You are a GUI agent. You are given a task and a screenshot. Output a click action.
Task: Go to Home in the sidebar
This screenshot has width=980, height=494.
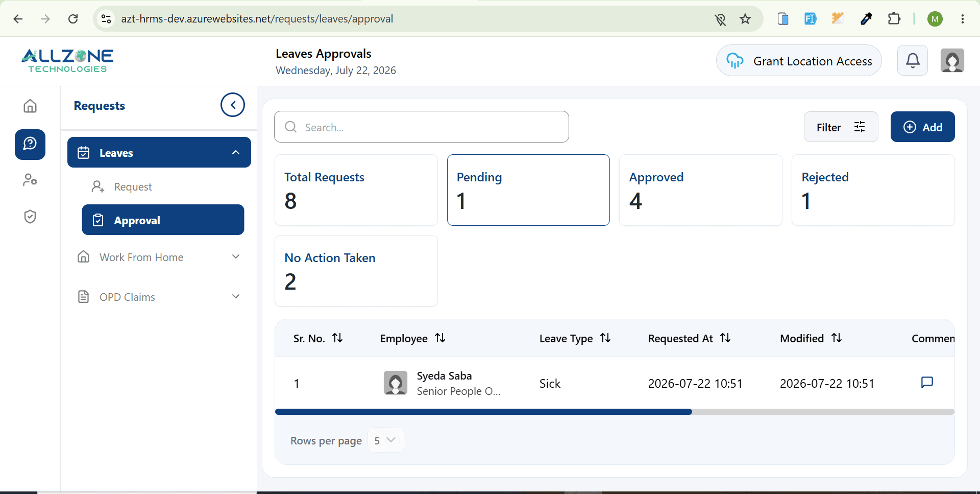tap(30, 106)
